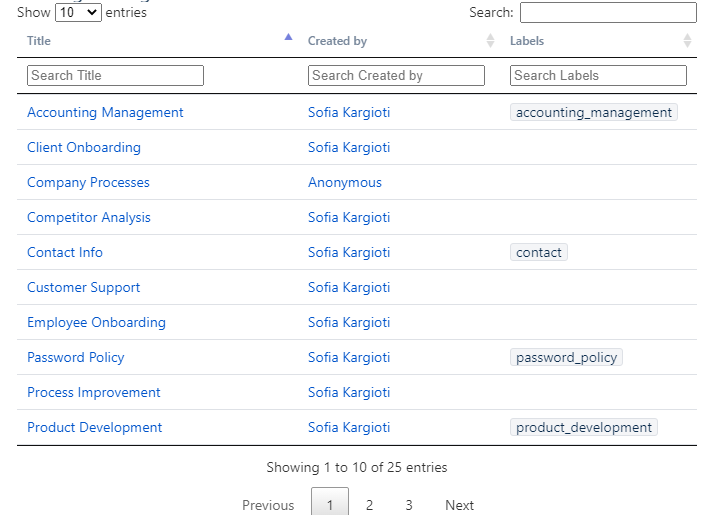The image size is (724, 515).
Task: Click the Created by sort arrows icon
Action: coord(490,41)
